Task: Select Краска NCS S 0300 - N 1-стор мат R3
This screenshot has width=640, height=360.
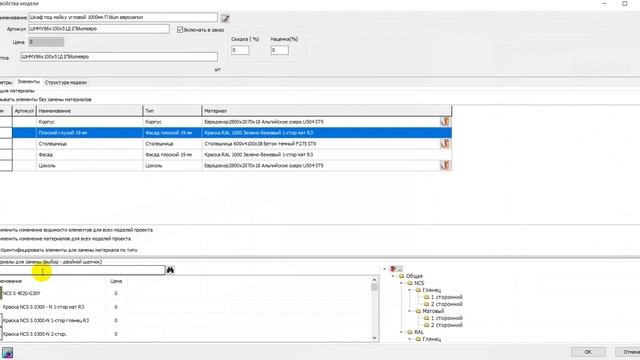Action: (43, 307)
